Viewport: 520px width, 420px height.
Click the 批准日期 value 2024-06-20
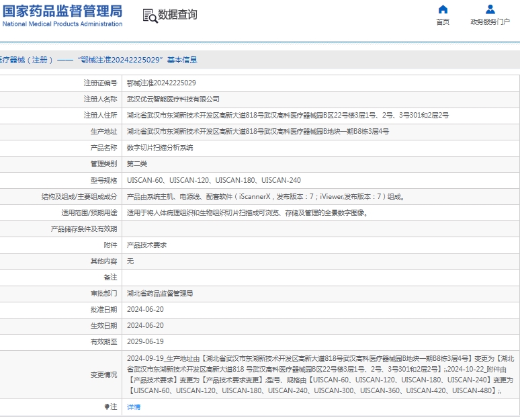tap(145, 309)
